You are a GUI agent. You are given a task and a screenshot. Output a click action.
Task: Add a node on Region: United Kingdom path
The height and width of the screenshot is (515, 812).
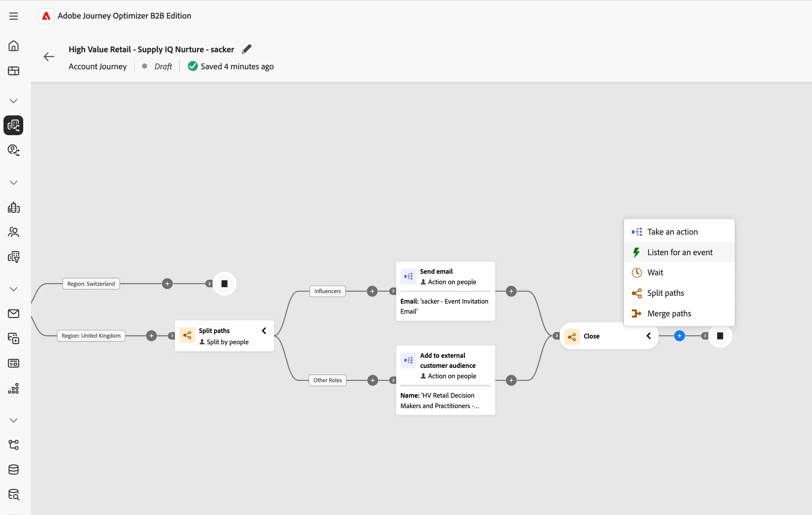click(151, 336)
